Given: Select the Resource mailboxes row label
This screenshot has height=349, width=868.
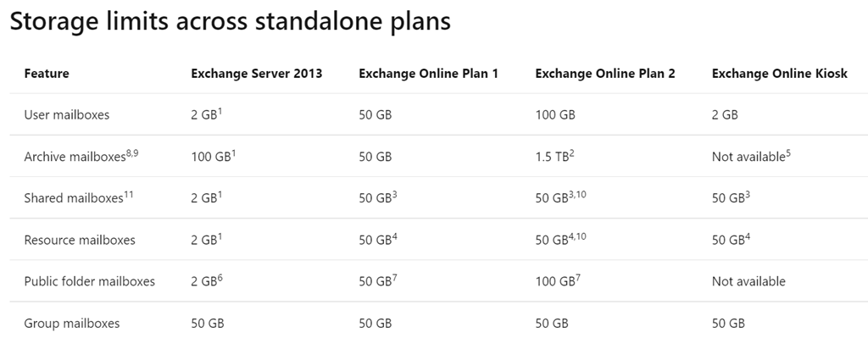Looking at the screenshot, I should pos(80,240).
